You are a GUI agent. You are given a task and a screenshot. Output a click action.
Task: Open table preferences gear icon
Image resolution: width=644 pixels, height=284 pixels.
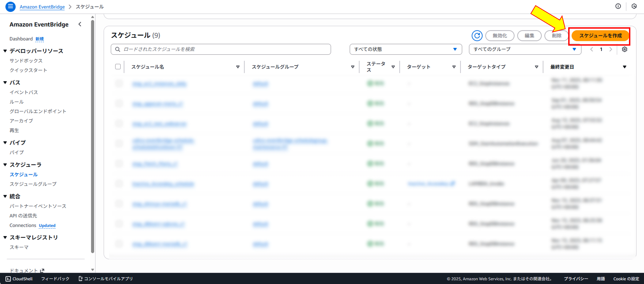coord(625,49)
